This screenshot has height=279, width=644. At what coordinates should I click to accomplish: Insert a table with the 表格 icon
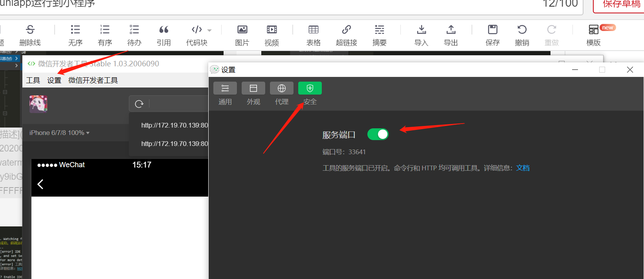click(314, 30)
